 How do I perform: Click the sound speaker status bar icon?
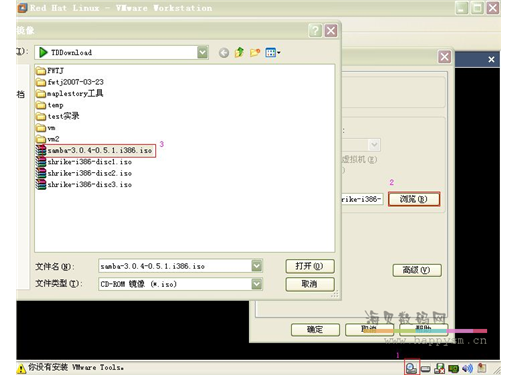[467, 368]
